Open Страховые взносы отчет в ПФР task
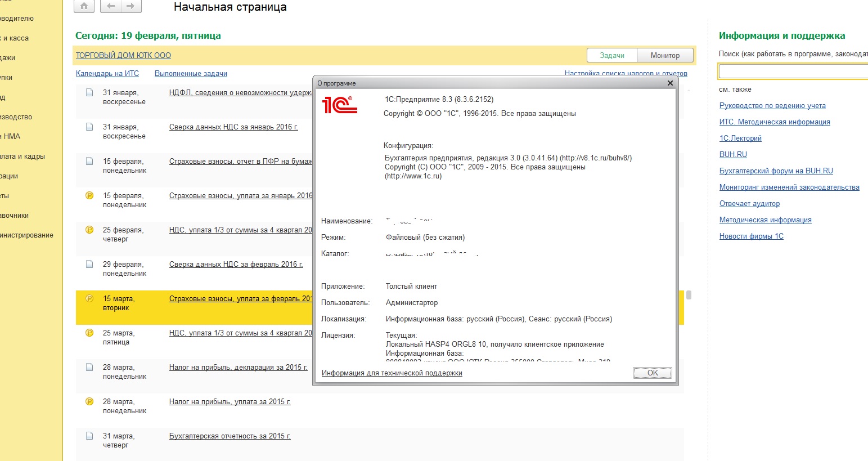Viewport: 868px width, 461px height. click(x=241, y=161)
